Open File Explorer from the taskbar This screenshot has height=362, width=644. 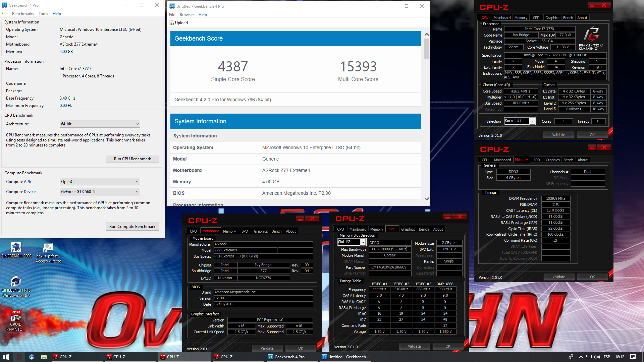[x=44, y=357]
